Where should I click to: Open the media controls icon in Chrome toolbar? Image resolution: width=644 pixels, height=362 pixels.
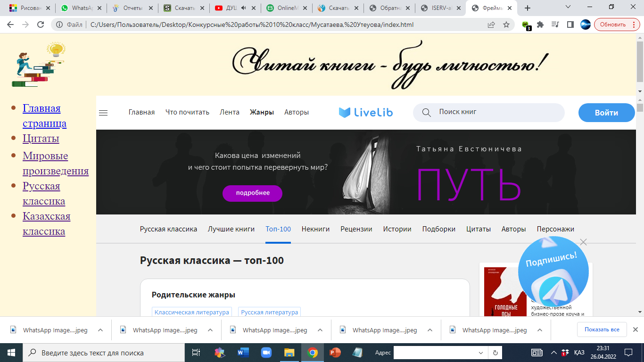(x=555, y=25)
